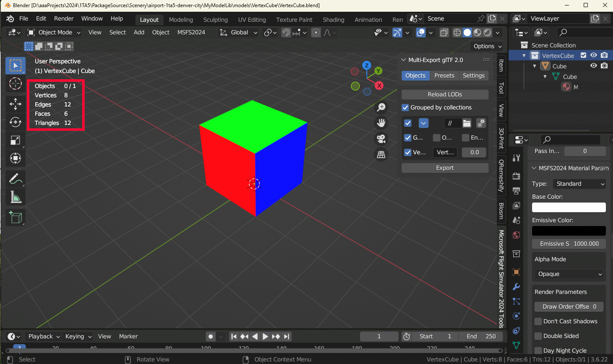This screenshot has height=364, width=613.
Task: Select the Move tool in toolbar
Action: pyautogui.click(x=16, y=104)
